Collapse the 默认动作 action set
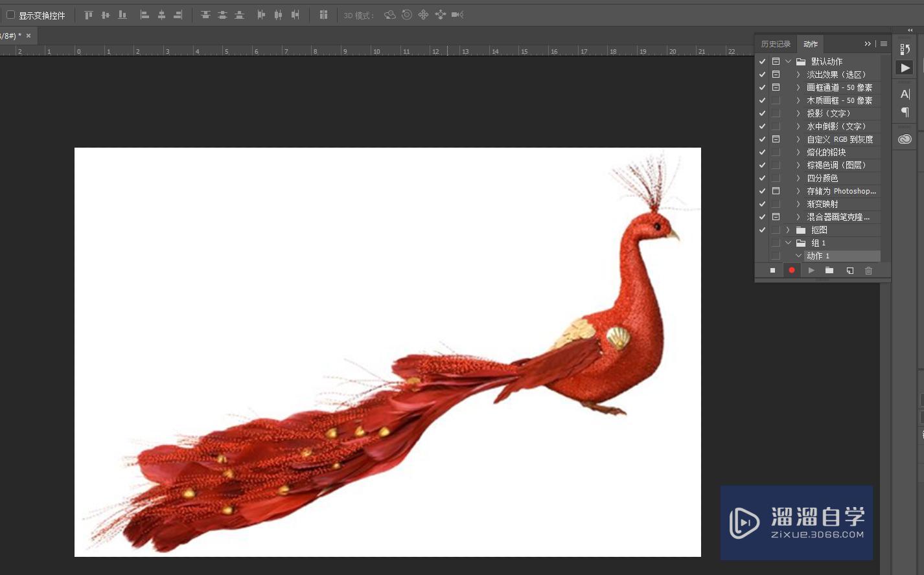 coord(789,62)
